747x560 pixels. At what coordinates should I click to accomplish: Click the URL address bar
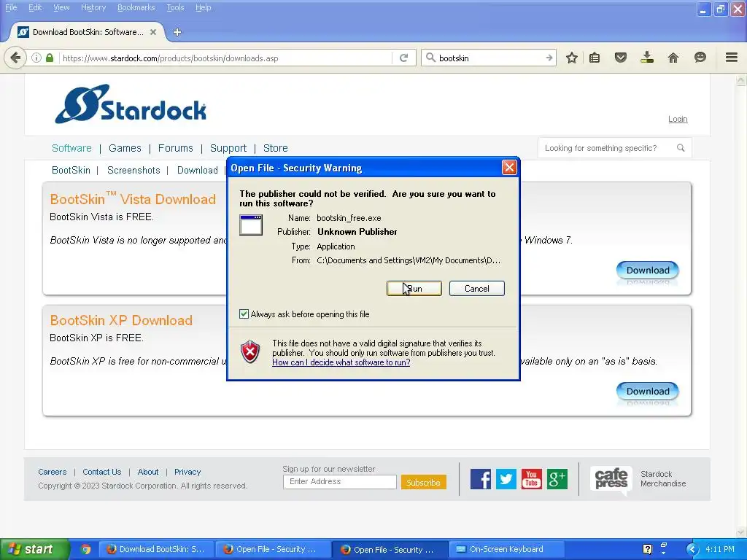click(x=226, y=58)
